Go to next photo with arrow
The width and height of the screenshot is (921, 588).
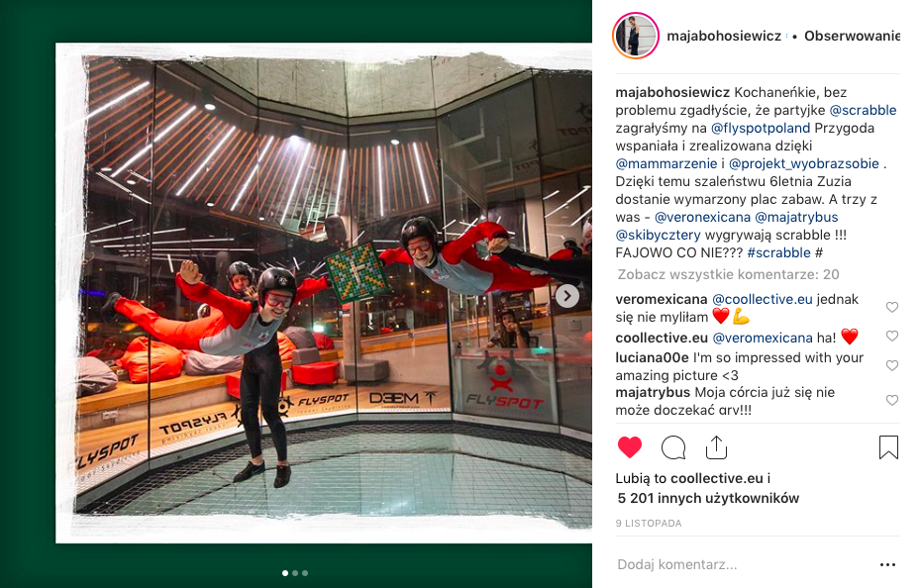(x=566, y=296)
